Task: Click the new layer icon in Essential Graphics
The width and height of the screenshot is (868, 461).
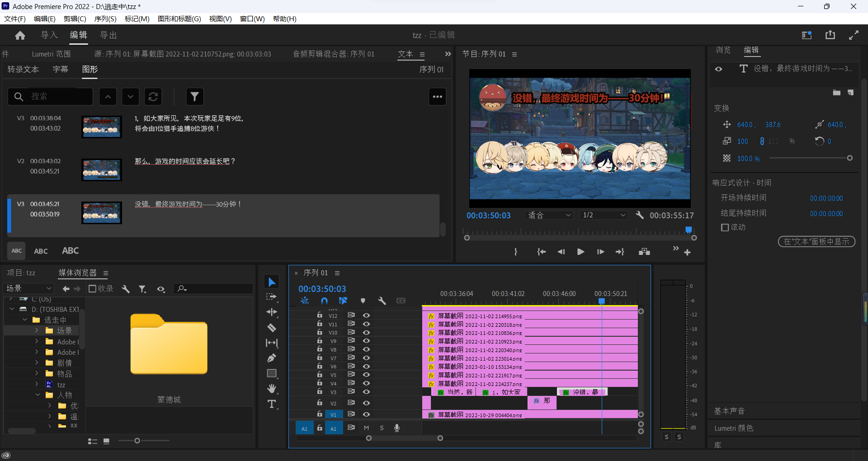Action: [x=850, y=92]
